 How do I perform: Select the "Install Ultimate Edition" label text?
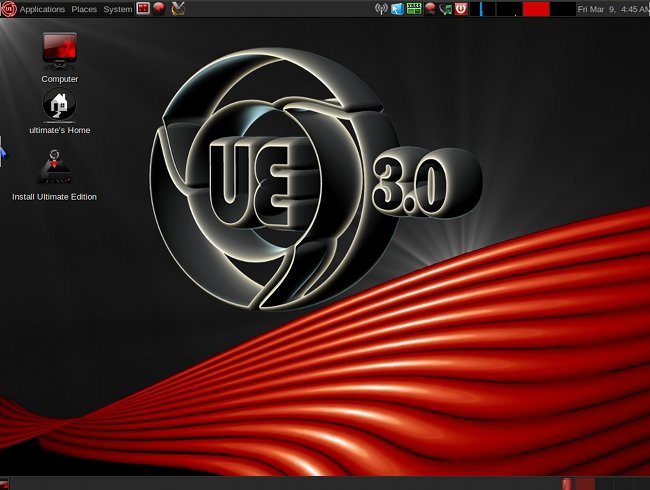click(54, 197)
